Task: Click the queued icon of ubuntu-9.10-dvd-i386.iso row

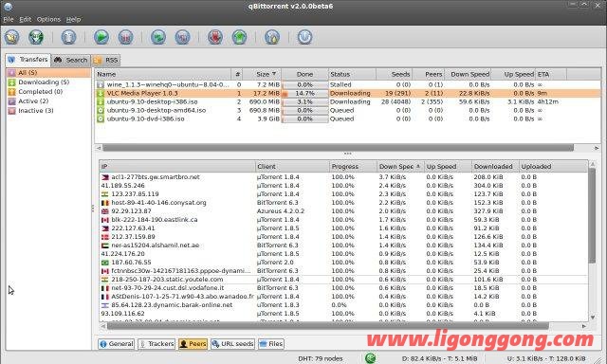Action: coord(101,118)
